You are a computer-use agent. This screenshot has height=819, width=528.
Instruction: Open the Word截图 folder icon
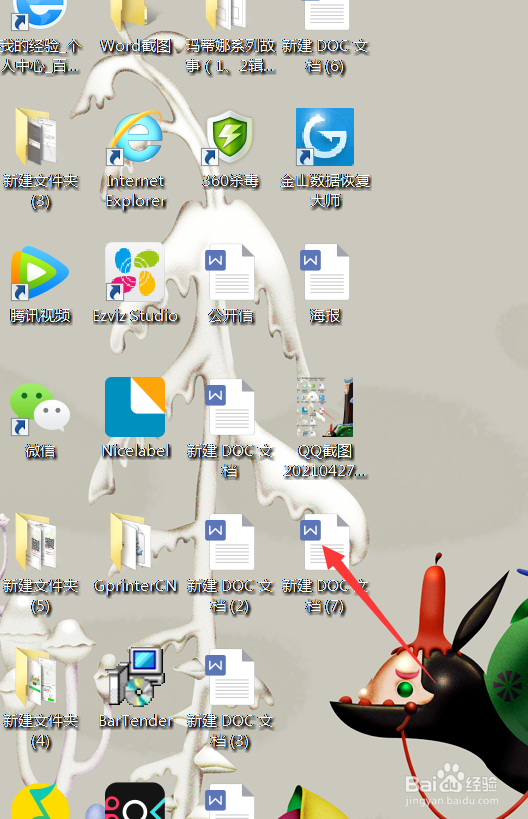[129, 15]
